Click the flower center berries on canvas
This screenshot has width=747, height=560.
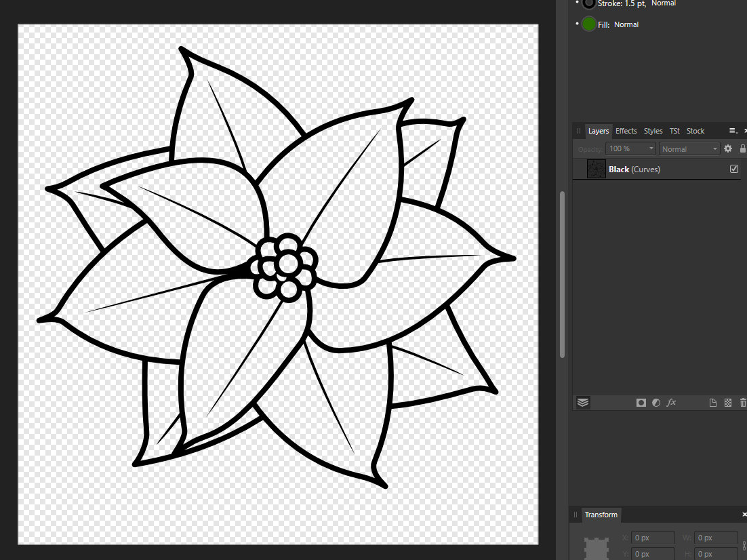click(285, 267)
